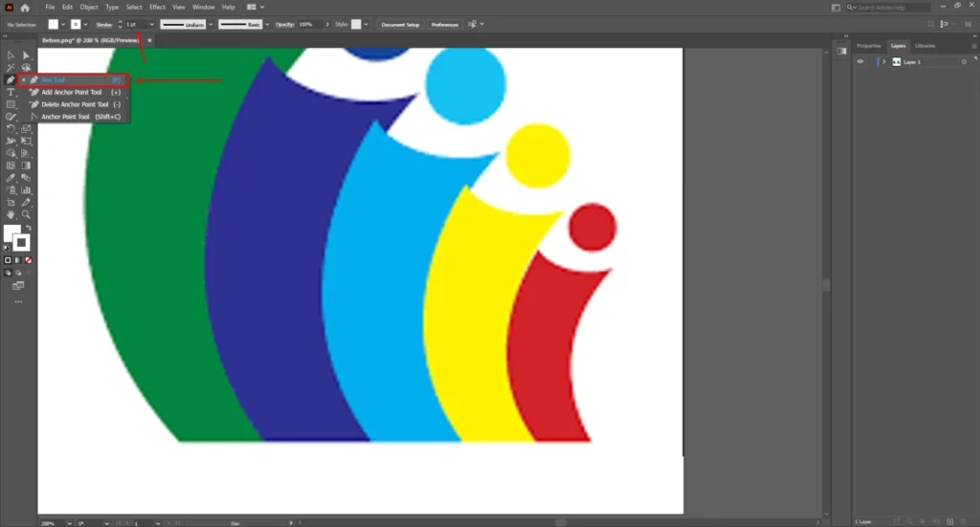Click the Fill color box
980x527 pixels.
[x=11, y=233]
